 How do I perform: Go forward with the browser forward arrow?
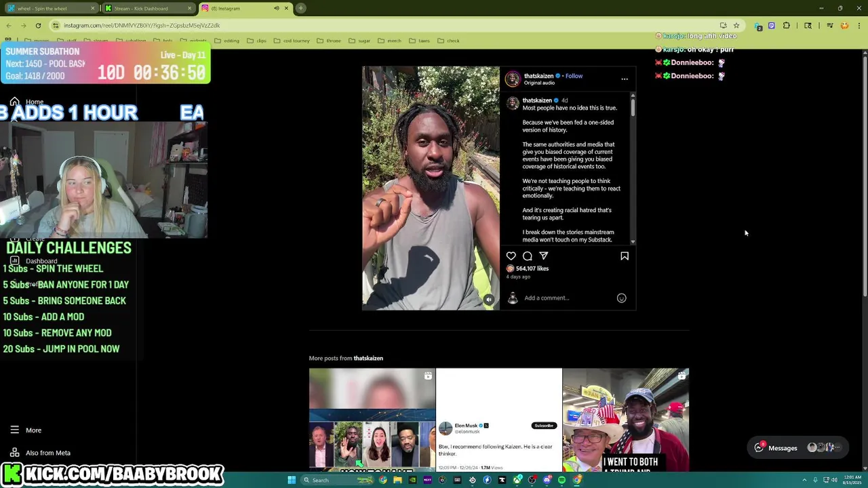click(23, 25)
